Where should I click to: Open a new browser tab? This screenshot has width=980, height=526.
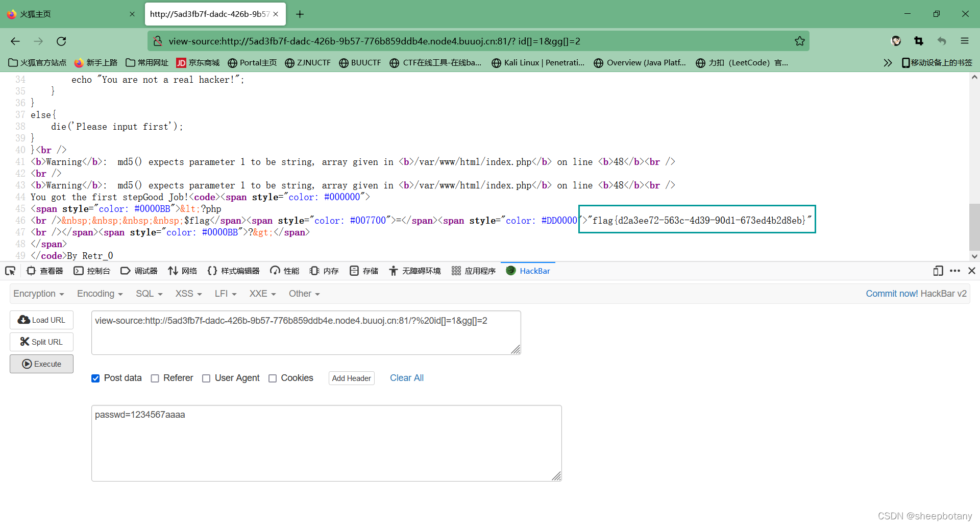300,14
